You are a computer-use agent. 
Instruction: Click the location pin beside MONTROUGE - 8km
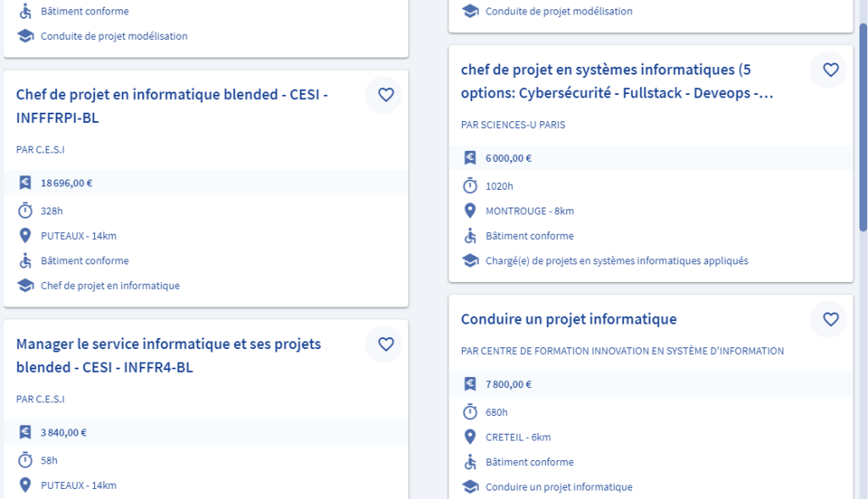(x=470, y=211)
